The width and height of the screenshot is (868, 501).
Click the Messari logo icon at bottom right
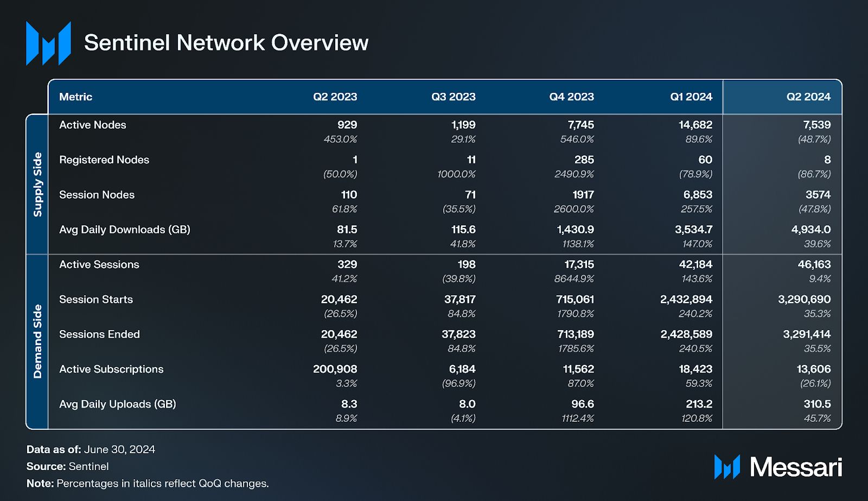727,467
